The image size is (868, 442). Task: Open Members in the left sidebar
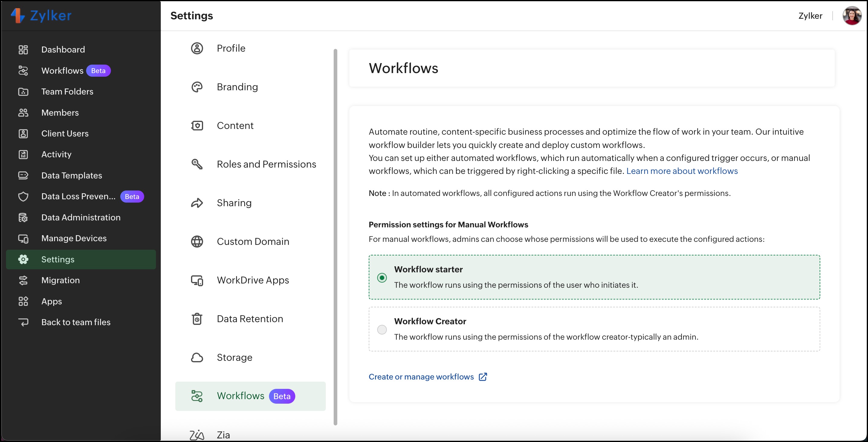(x=60, y=113)
